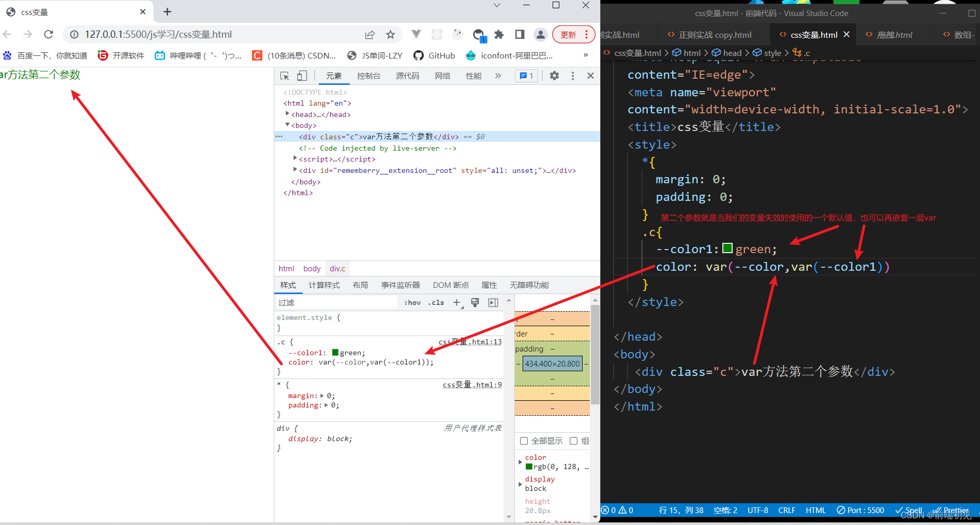
Task: Click Port : 5500 in VS Code status bar
Action: [860, 510]
